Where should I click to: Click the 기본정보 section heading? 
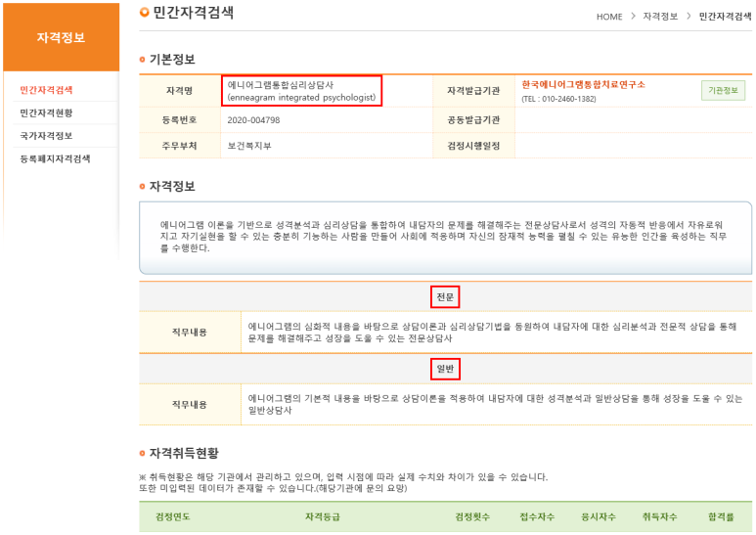coord(172,60)
